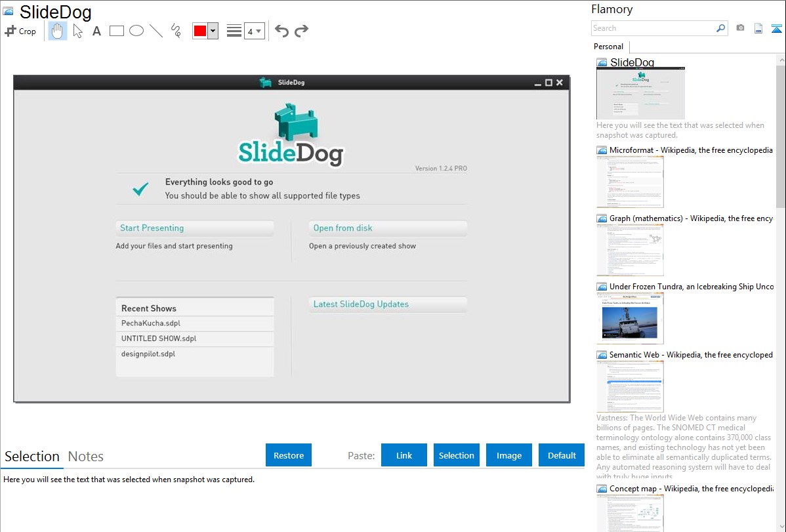Open the SlideDog snapshot thumbnail
This screenshot has width=786, height=532.
pyautogui.click(x=640, y=93)
